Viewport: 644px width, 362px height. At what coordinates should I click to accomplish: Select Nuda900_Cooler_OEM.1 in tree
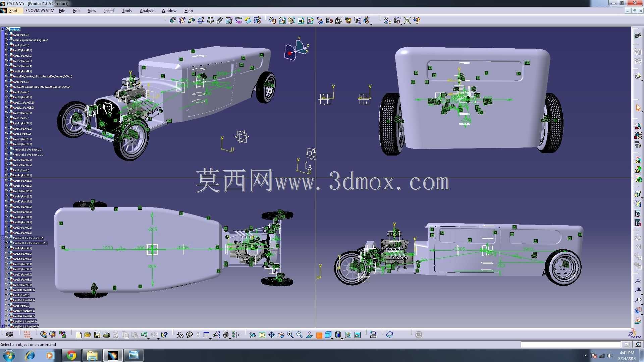[x=43, y=76]
